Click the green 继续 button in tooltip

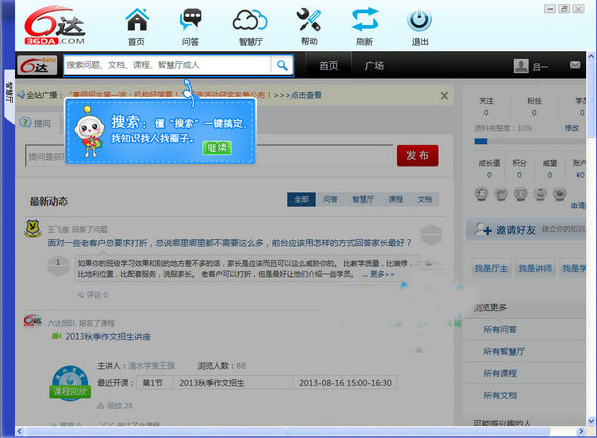(217, 148)
